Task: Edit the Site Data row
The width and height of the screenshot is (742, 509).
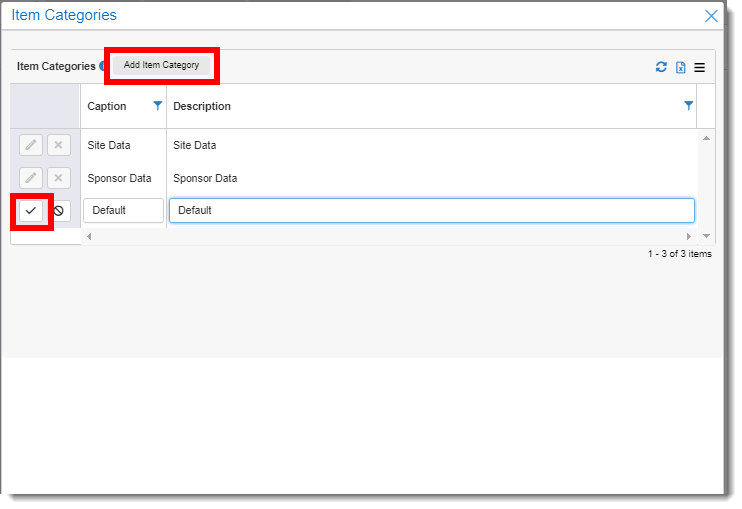Action: click(31, 145)
